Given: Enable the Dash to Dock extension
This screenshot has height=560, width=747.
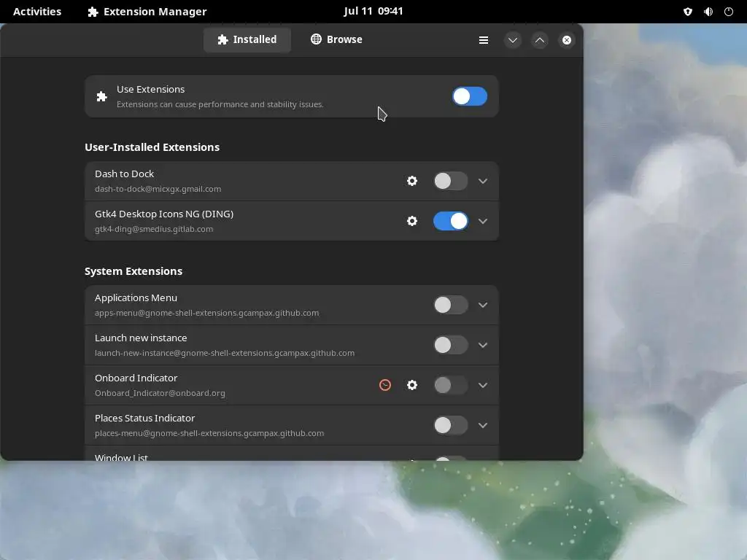Looking at the screenshot, I should pos(451,181).
